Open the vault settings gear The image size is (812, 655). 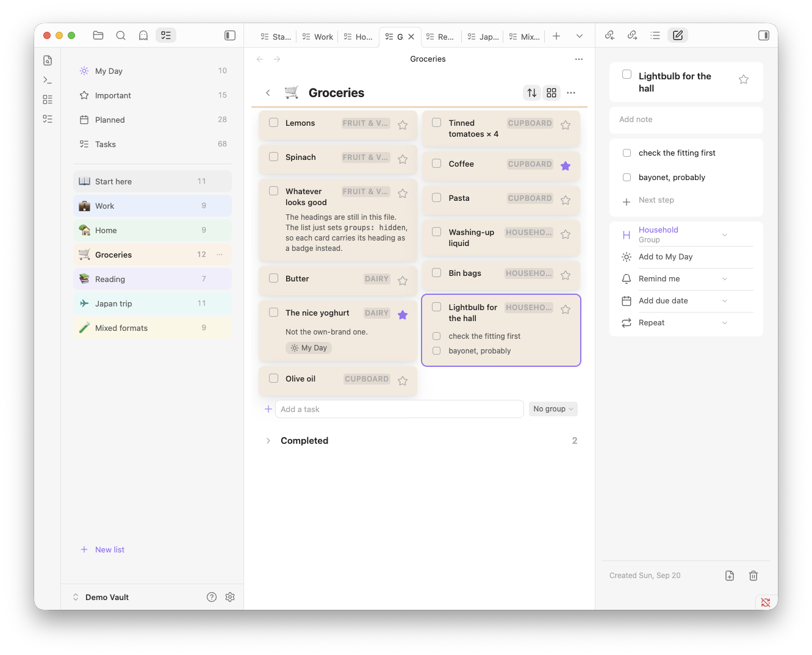pos(230,597)
